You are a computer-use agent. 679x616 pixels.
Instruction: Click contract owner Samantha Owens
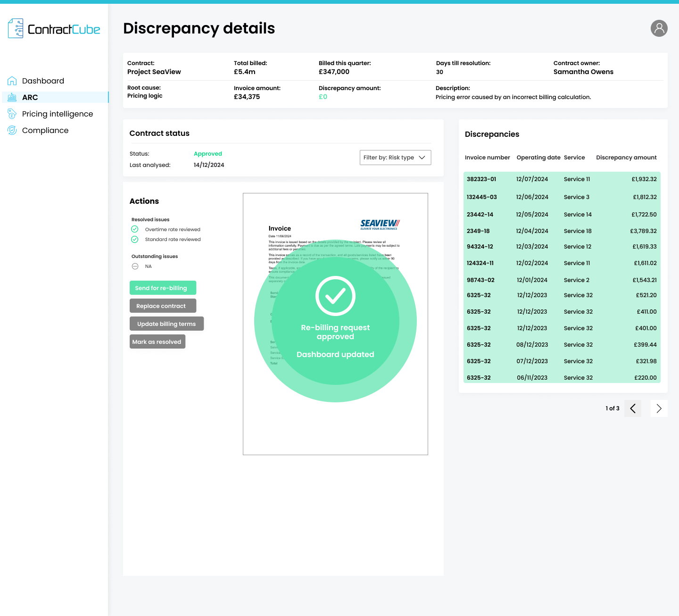pos(583,72)
